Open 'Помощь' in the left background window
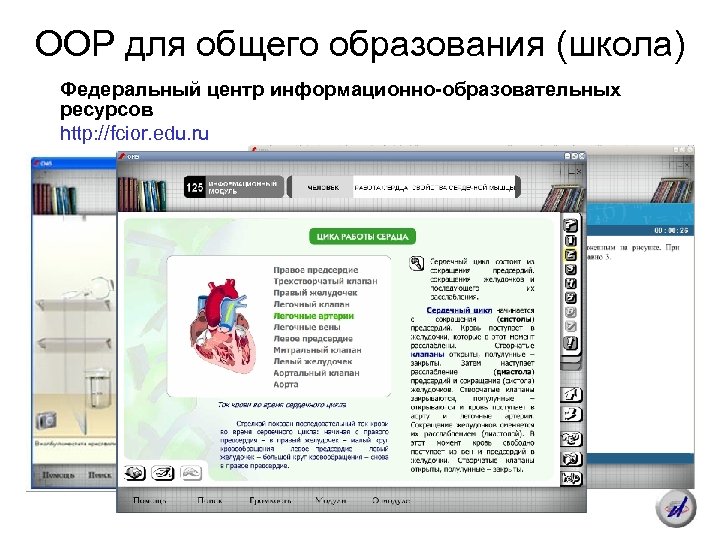The height and width of the screenshot is (540, 720). (58, 475)
